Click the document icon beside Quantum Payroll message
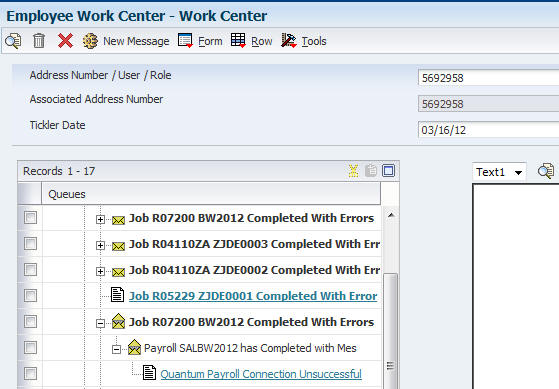The height and width of the screenshot is (389, 559). [149, 373]
